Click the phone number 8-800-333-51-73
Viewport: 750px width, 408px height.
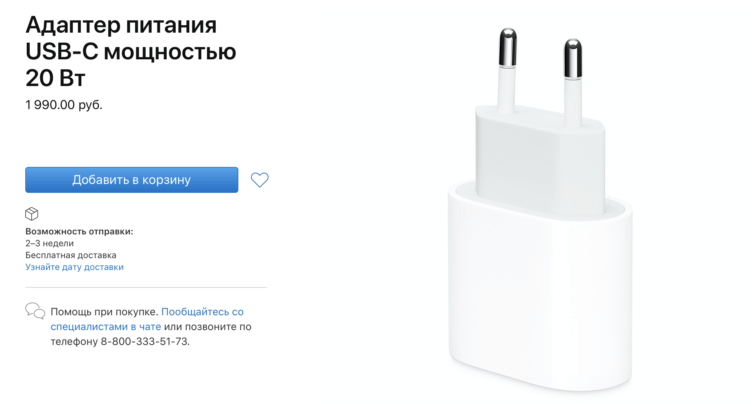click(144, 342)
